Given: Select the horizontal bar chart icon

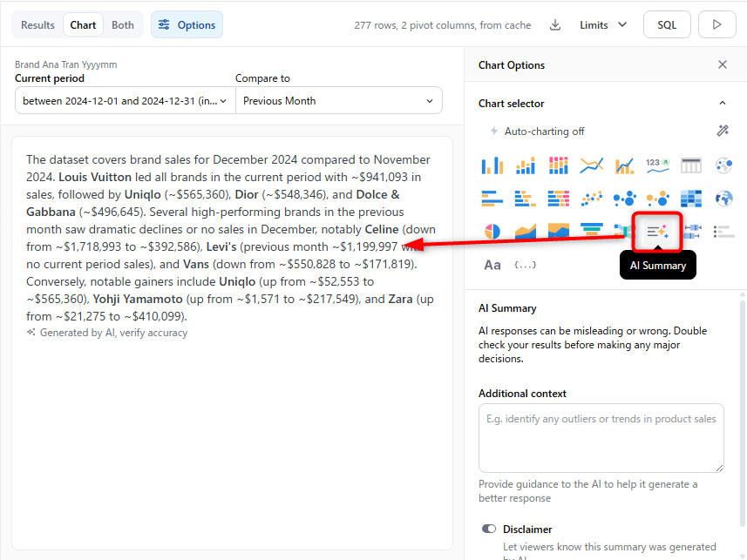Looking at the screenshot, I should click(492, 199).
